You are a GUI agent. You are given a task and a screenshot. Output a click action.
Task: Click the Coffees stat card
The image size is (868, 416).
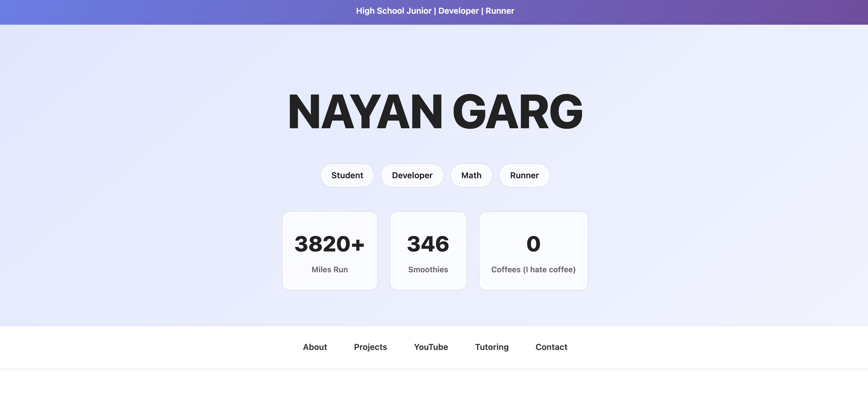[533, 251]
